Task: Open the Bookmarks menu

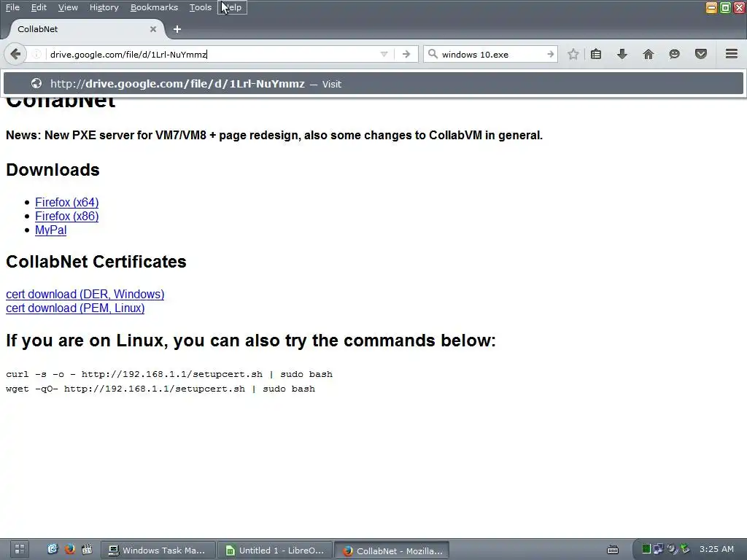Action: pyautogui.click(x=154, y=7)
